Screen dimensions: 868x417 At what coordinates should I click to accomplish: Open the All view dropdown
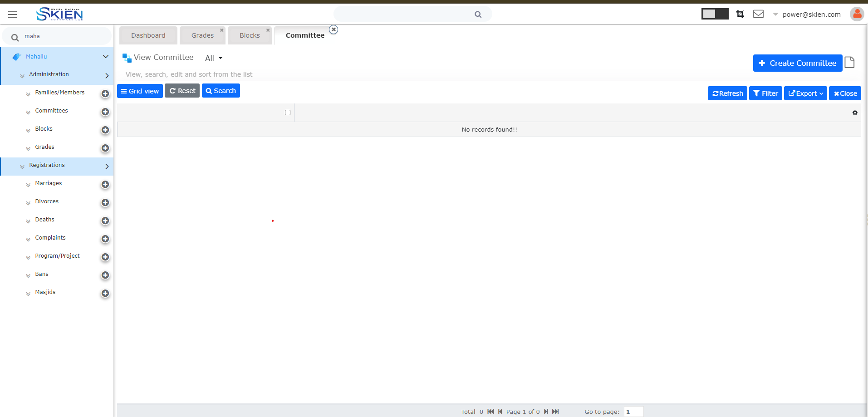(x=213, y=58)
